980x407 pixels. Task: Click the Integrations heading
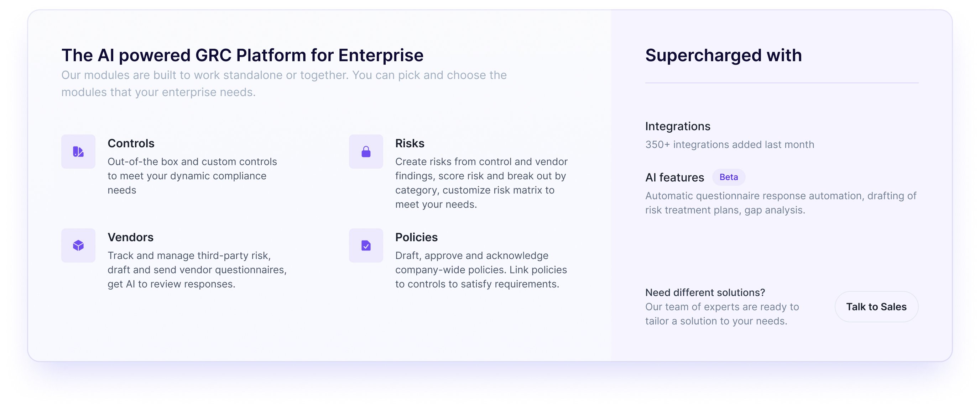pyautogui.click(x=677, y=126)
